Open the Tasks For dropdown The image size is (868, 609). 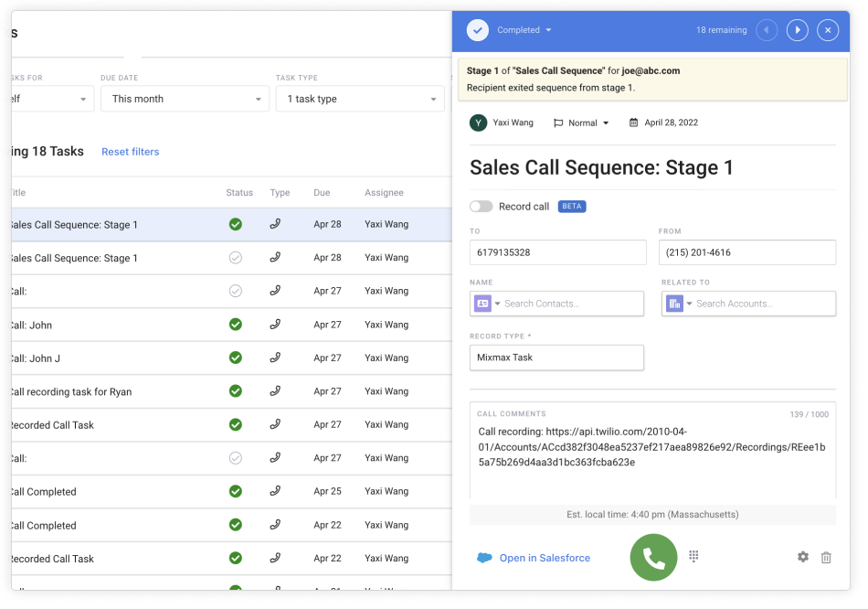click(52, 99)
